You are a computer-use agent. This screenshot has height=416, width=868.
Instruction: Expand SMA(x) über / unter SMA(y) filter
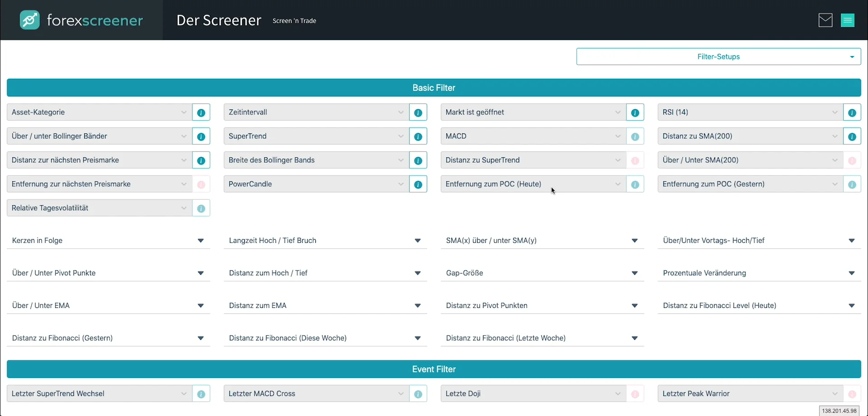543,241
